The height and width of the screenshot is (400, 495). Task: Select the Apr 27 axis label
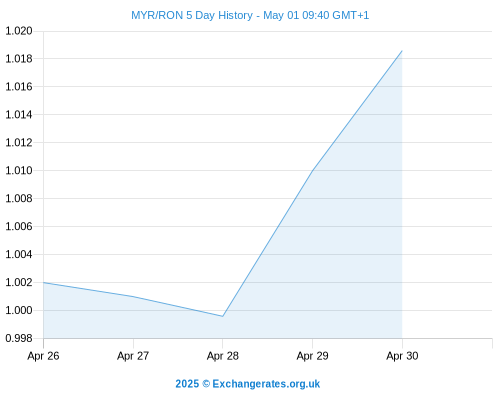click(x=133, y=356)
